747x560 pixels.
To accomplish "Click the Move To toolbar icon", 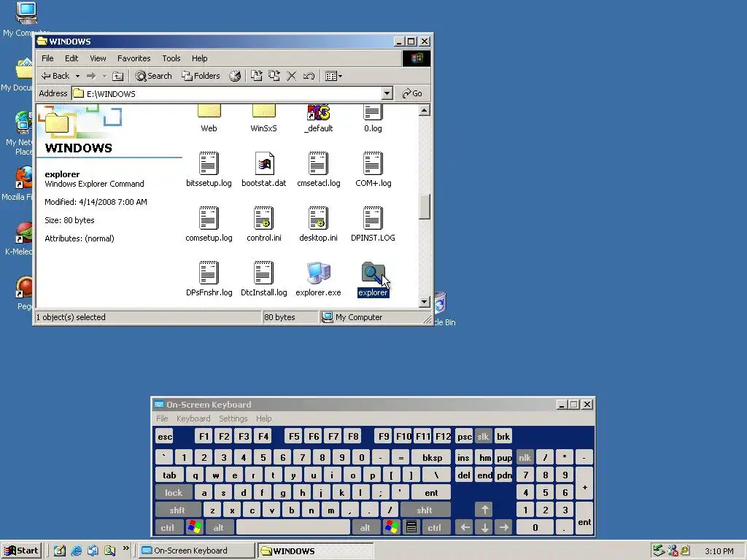I will coord(256,76).
